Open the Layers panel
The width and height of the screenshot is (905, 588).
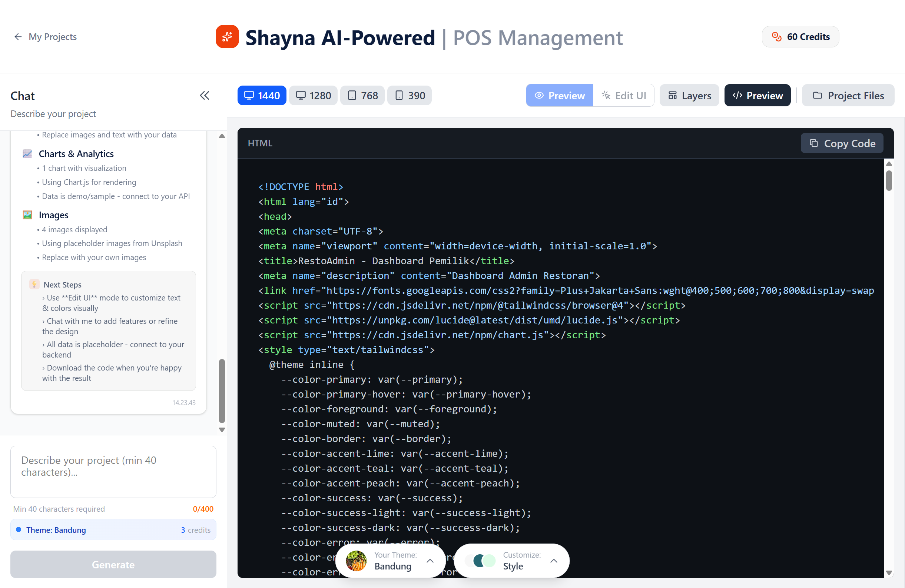[689, 95]
